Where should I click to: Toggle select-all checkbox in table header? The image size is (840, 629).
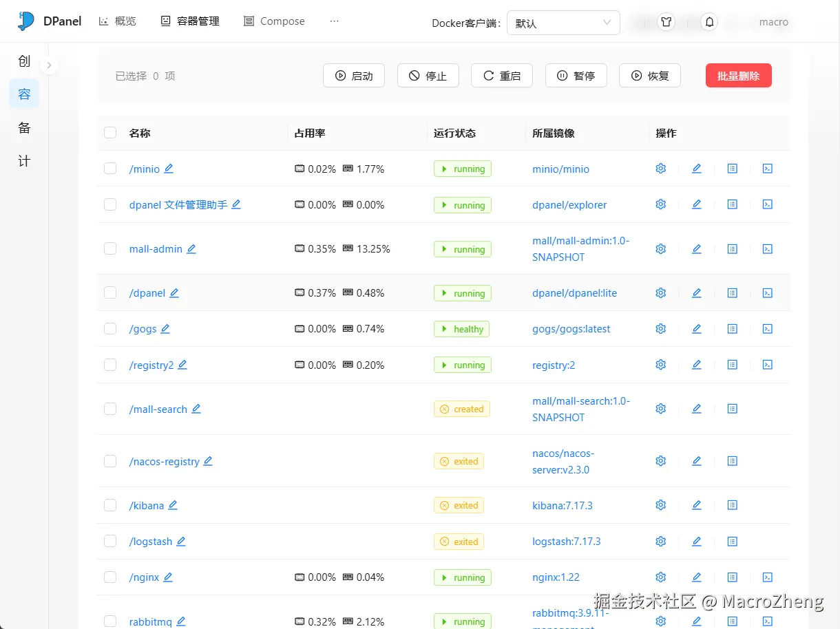110,133
